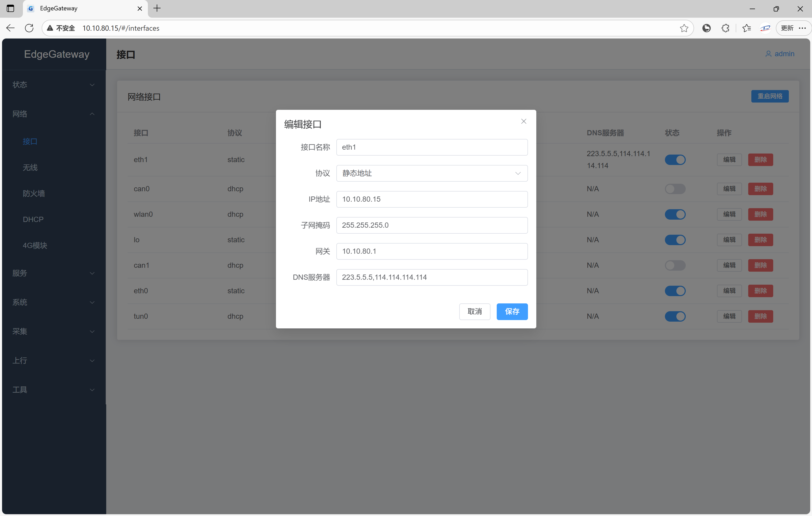The image size is (812, 516).
Task: Toggle the eth1 interface status switch
Action: [675, 160]
